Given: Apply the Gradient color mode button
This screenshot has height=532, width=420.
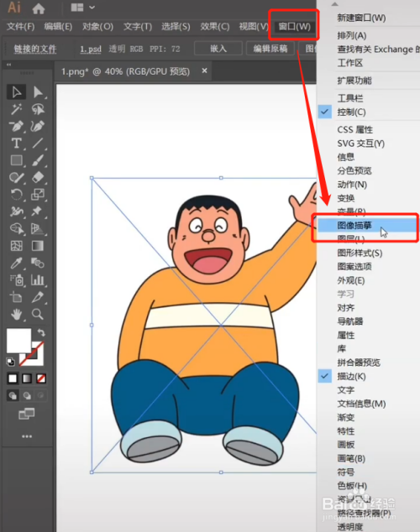Looking at the screenshot, I should pos(27,378).
